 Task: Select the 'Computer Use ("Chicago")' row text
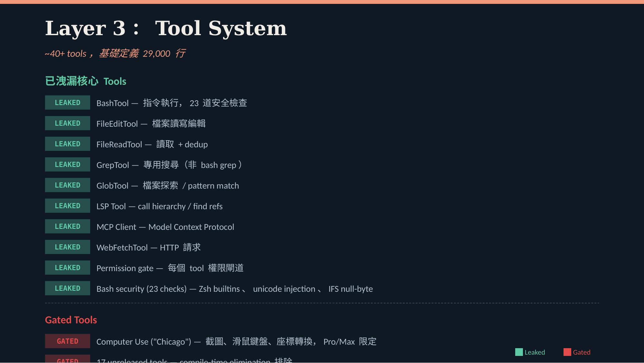[236, 342]
